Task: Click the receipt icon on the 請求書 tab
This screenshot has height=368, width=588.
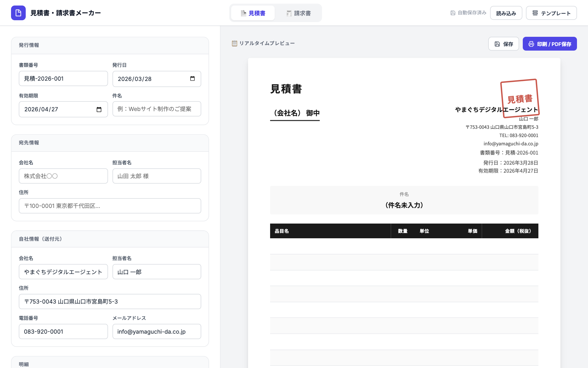Action: pos(288,13)
